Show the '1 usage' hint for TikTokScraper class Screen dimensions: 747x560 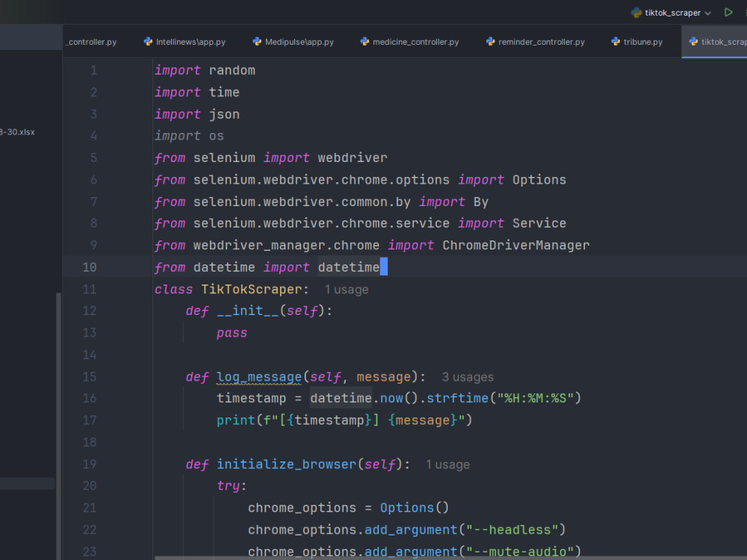[x=347, y=290]
